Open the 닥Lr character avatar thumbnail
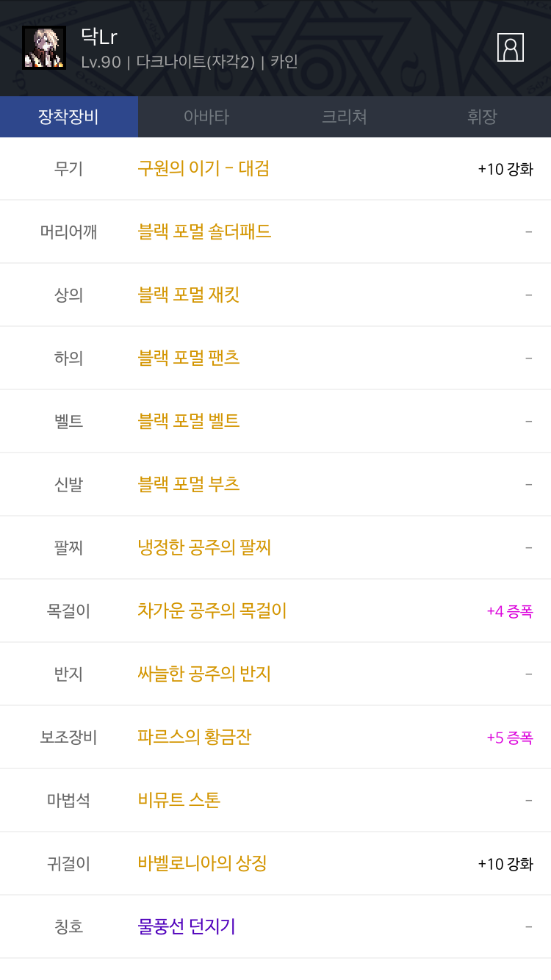Screen dimensions: 551x980 click(44, 48)
